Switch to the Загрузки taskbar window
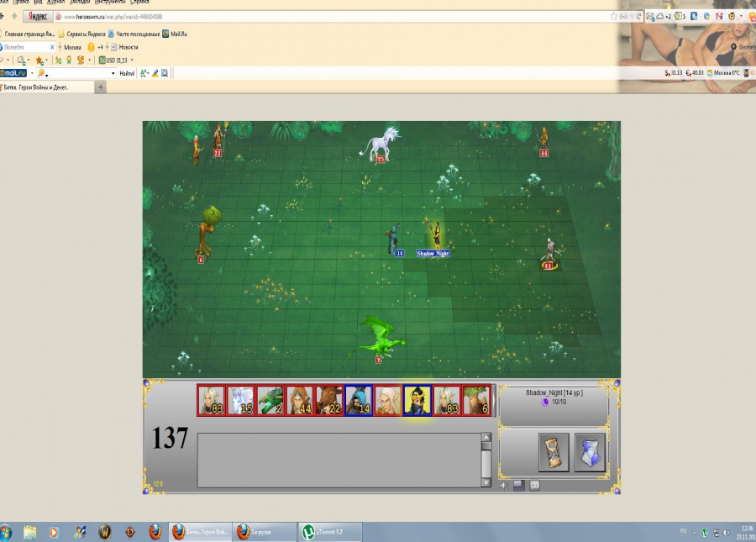 click(x=264, y=532)
